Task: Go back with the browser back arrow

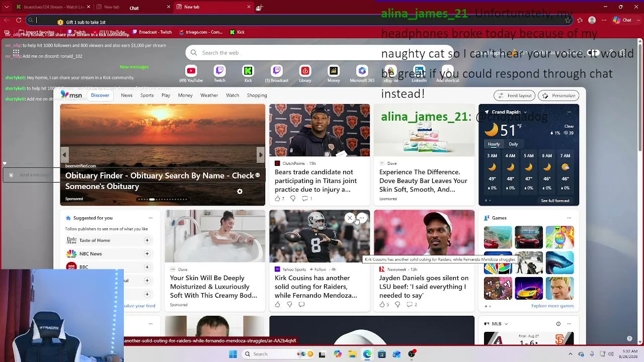Action: click(x=7, y=20)
